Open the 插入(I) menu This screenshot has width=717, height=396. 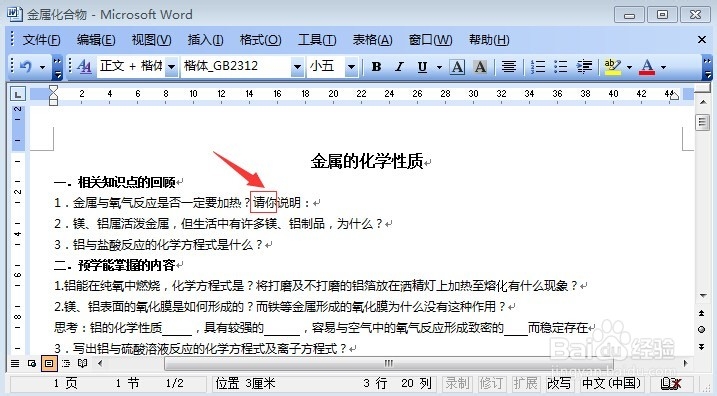pyautogui.click(x=205, y=40)
